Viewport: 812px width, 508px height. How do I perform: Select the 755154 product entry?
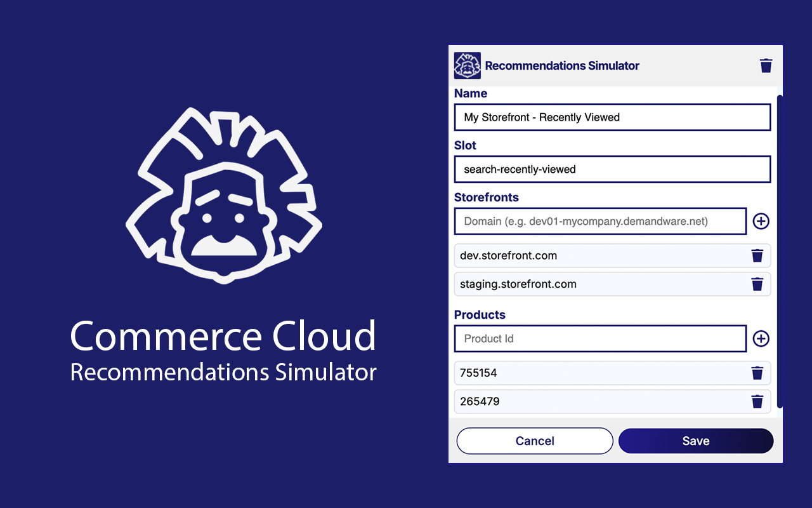tap(571, 373)
